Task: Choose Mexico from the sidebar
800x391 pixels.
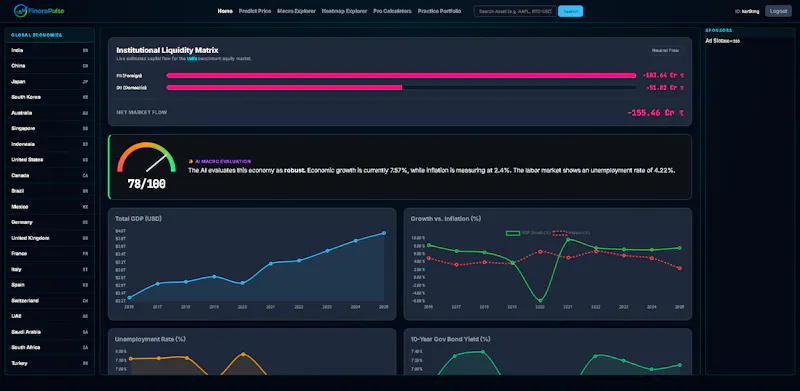Action: (49, 207)
